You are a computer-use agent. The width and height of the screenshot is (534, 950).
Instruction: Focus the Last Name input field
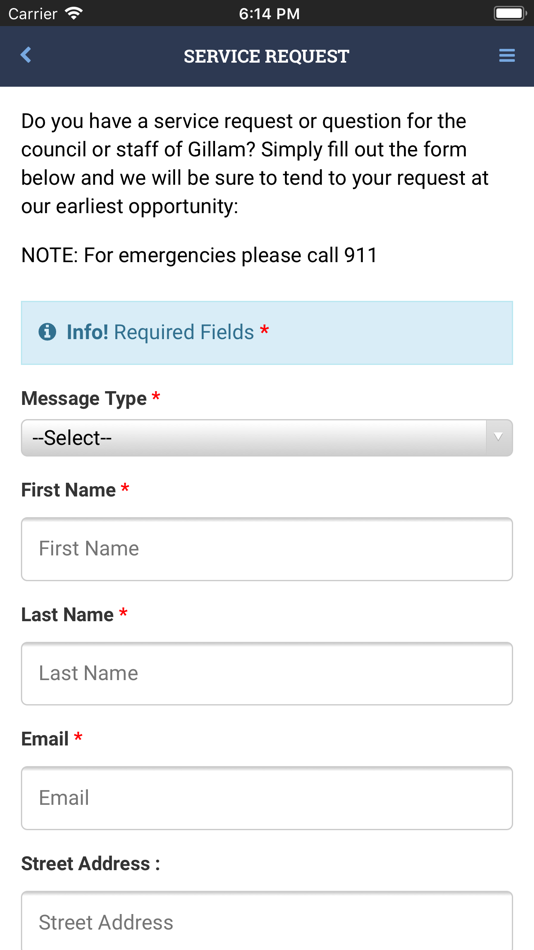267,674
